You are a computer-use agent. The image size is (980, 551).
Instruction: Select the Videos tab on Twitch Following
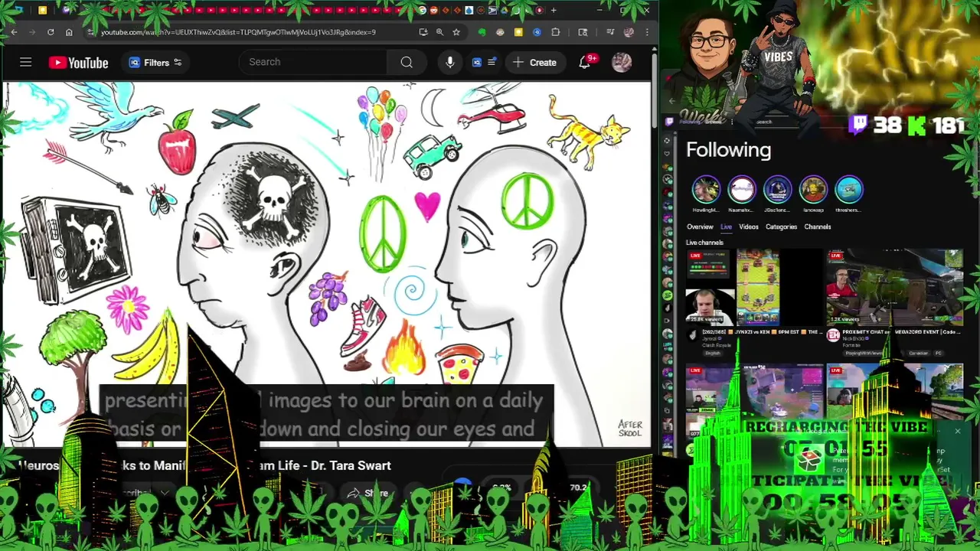pyautogui.click(x=749, y=227)
